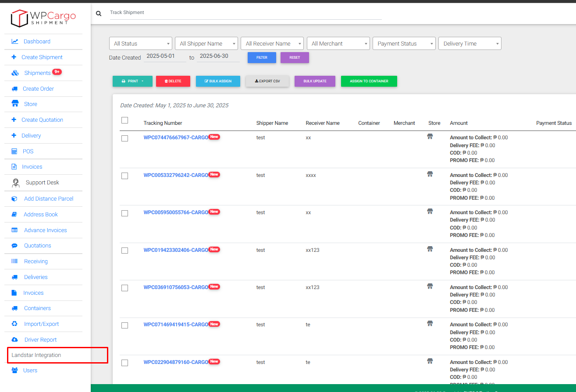Click the Users group icon

pyautogui.click(x=15, y=371)
